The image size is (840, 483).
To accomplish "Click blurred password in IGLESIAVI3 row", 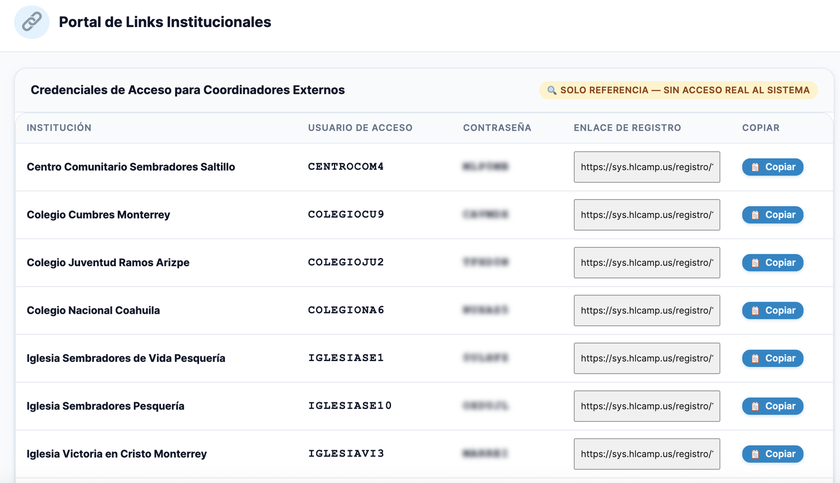I will (485, 454).
